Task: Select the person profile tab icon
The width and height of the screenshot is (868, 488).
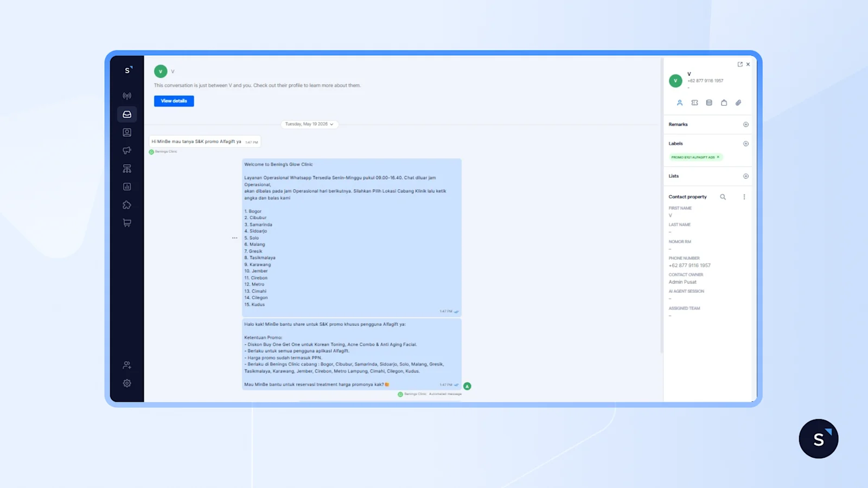Action: coord(680,102)
